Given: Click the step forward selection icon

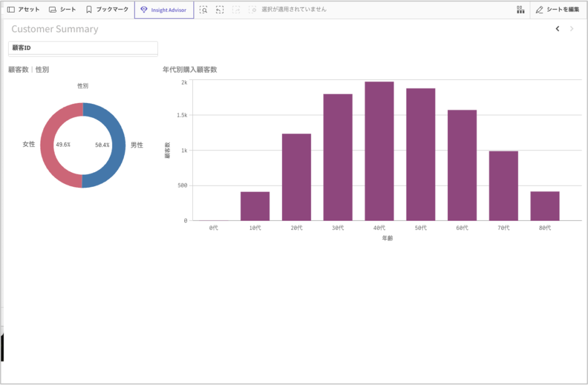Looking at the screenshot, I should [x=236, y=10].
